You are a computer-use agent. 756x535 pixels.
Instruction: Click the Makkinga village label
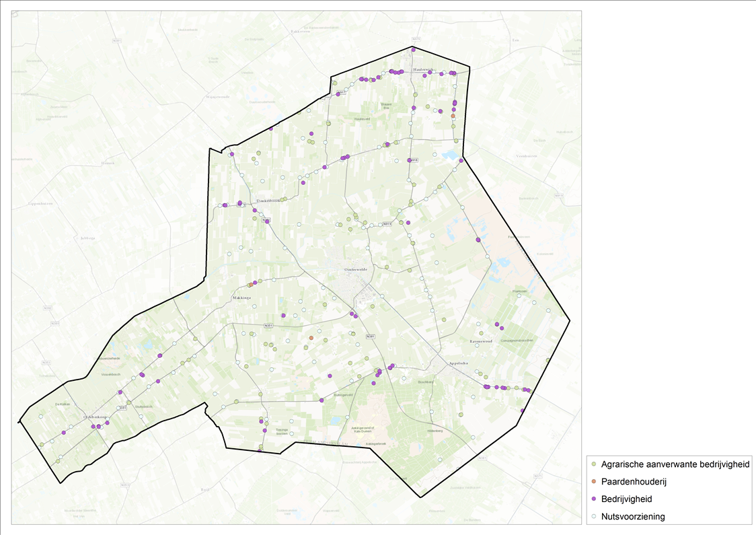coord(243,297)
